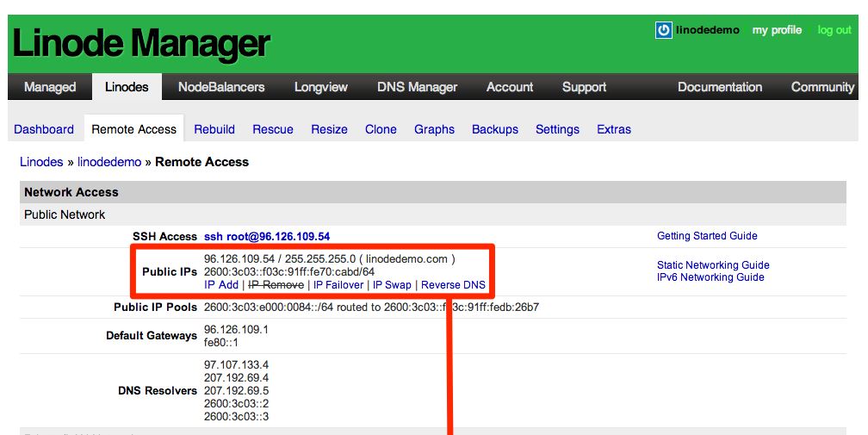Select DNS resolver 207.192.69.4
This screenshot has height=435, width=868.
(236, 378)
